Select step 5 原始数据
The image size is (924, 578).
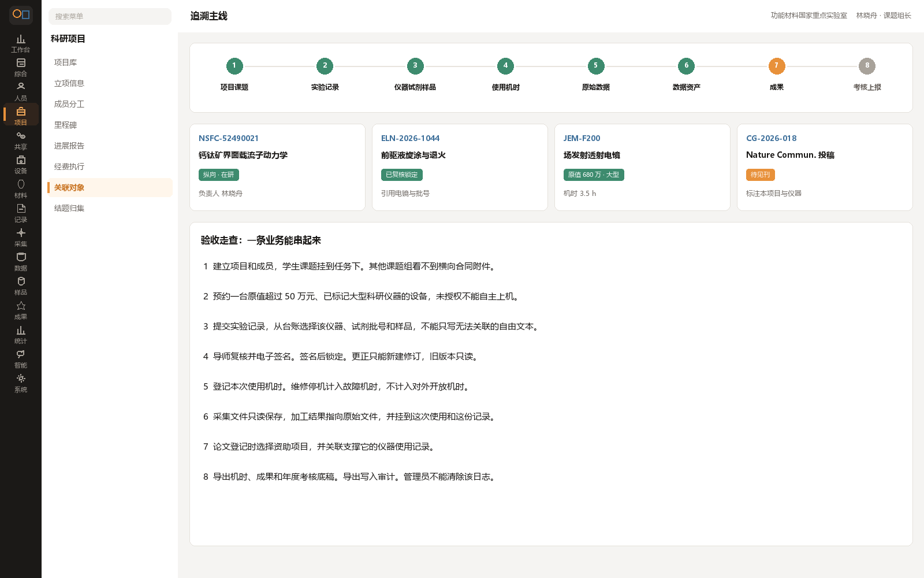click(595, 75)
